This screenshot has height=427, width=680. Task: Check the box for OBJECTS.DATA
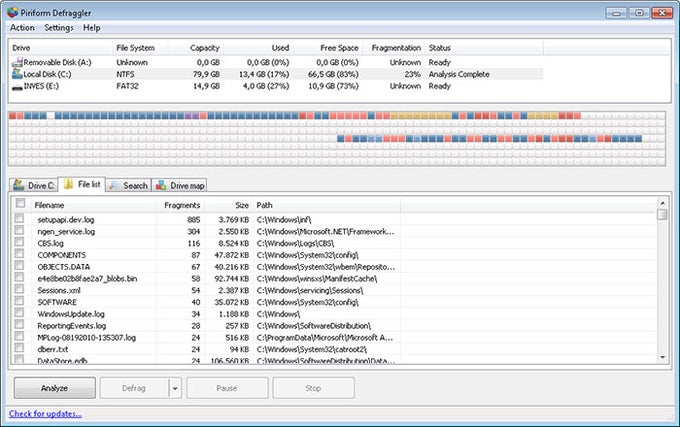19,265
